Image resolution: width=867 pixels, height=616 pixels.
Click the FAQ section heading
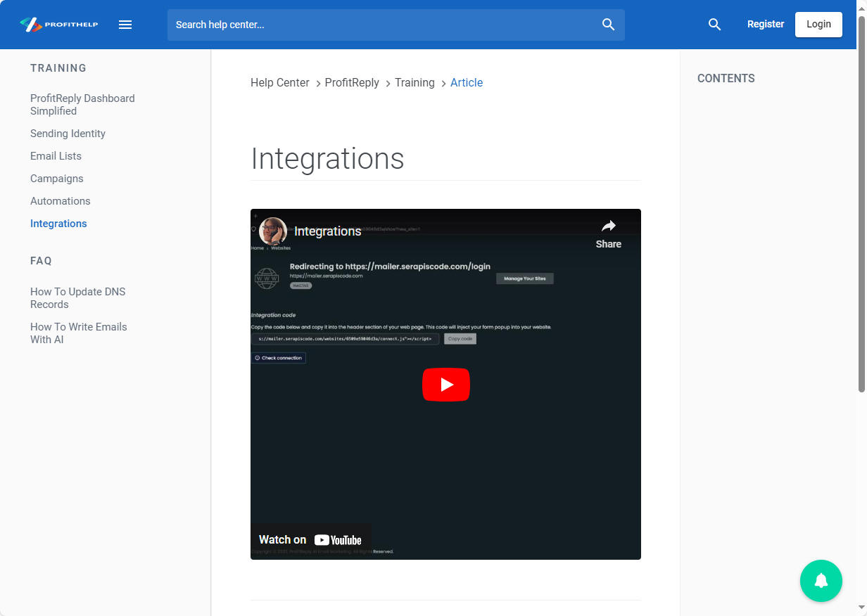[x=41, y=261]
